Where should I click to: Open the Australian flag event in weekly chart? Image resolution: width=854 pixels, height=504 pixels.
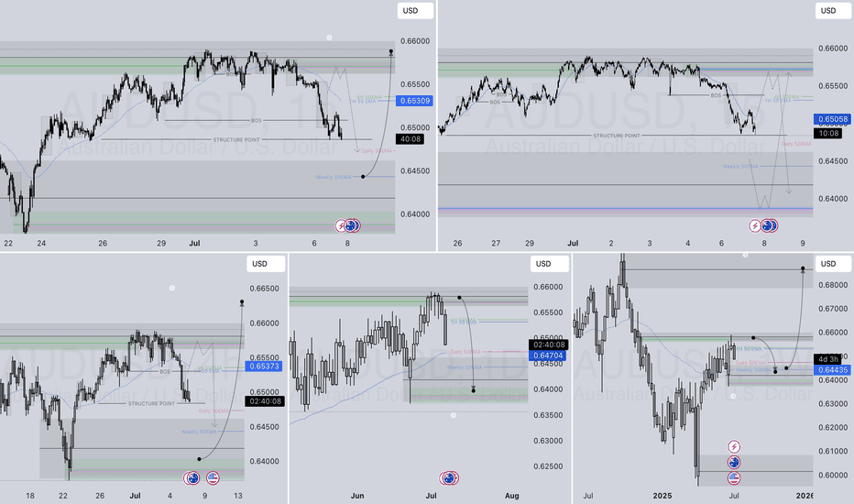point(734,463)
